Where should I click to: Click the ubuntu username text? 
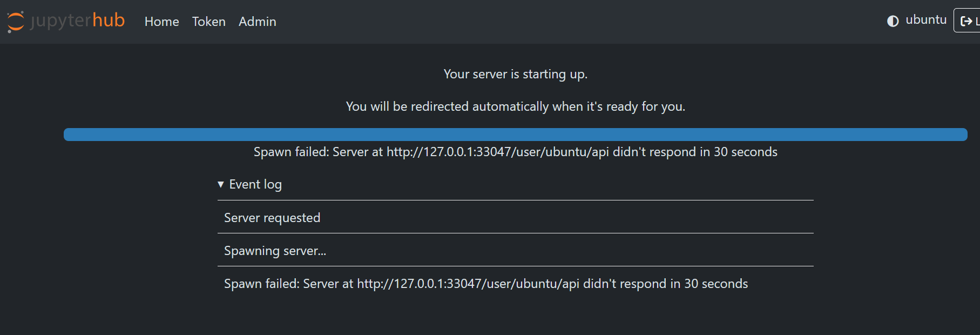(x=926, y=20)
